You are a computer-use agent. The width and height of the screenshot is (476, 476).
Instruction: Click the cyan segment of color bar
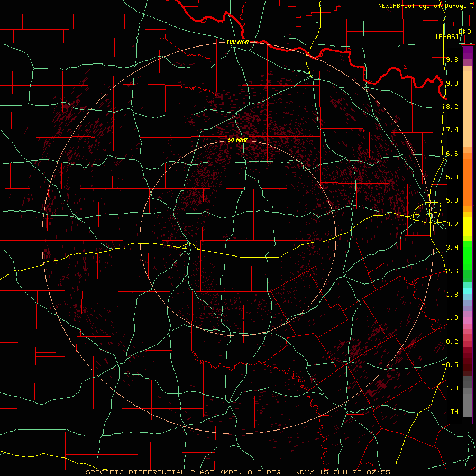click(x=467, y=291)
